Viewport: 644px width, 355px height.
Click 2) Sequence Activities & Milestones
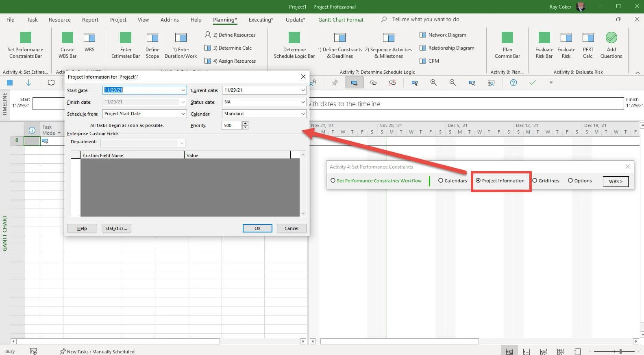[x=388, y=45]
